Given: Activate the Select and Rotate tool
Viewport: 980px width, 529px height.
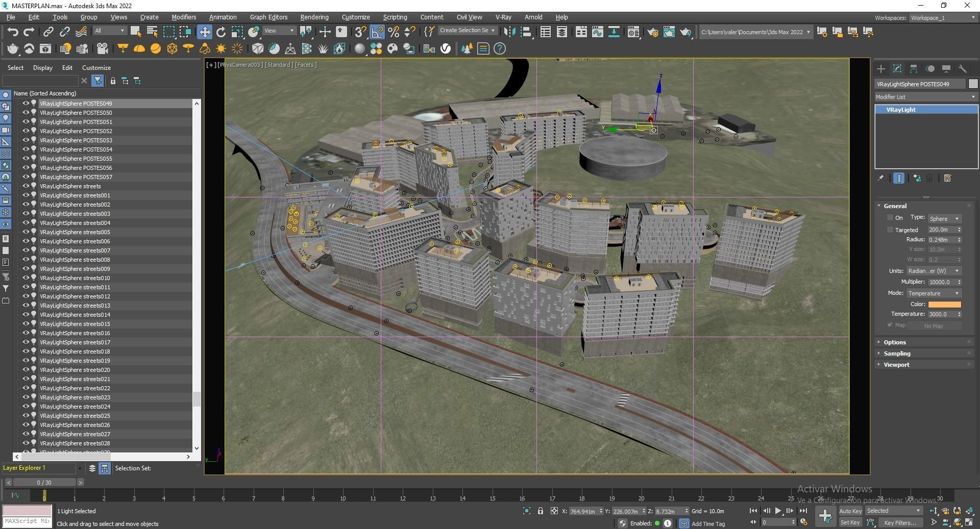Looking at the screenshot, I should point(220,32).
